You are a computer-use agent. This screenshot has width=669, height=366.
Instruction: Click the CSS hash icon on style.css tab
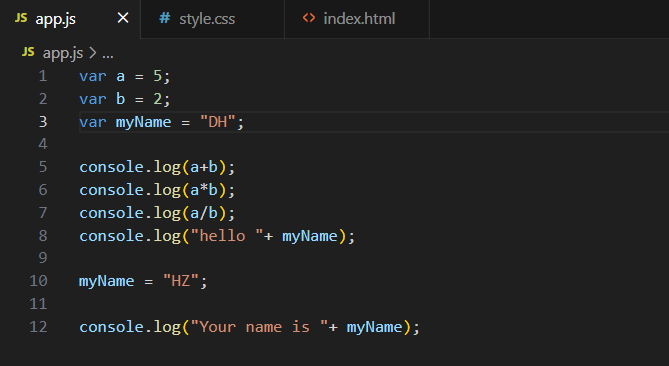pos(164,18)
